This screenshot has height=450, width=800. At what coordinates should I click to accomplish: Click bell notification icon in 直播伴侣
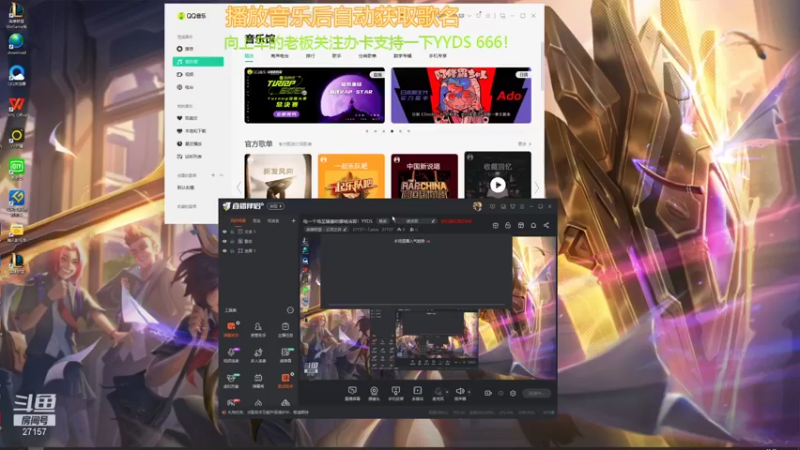pyautogui.click(x=533, y=225)
